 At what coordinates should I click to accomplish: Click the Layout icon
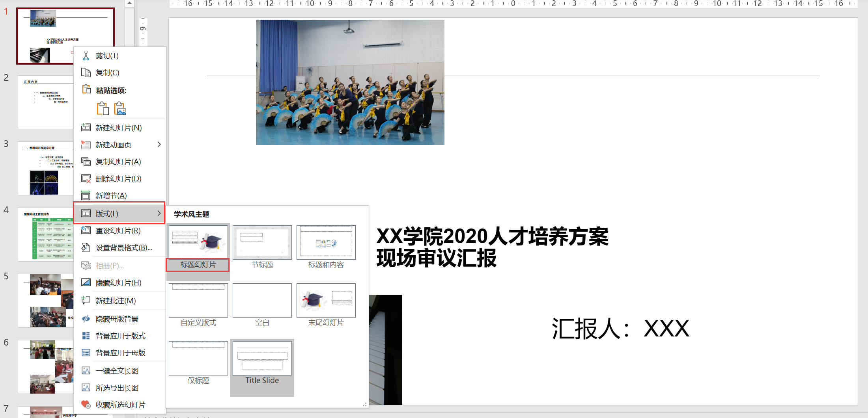click(x=86, y=214)
